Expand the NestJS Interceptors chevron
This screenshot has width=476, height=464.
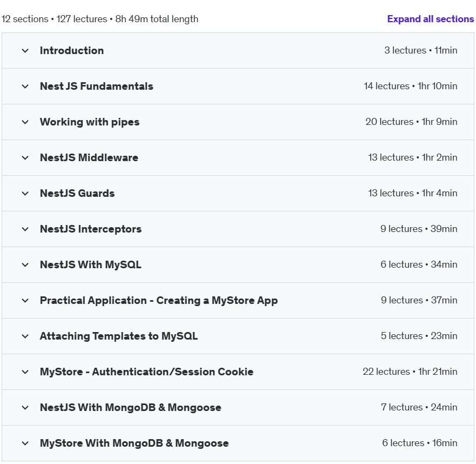[x=25, y=229]
